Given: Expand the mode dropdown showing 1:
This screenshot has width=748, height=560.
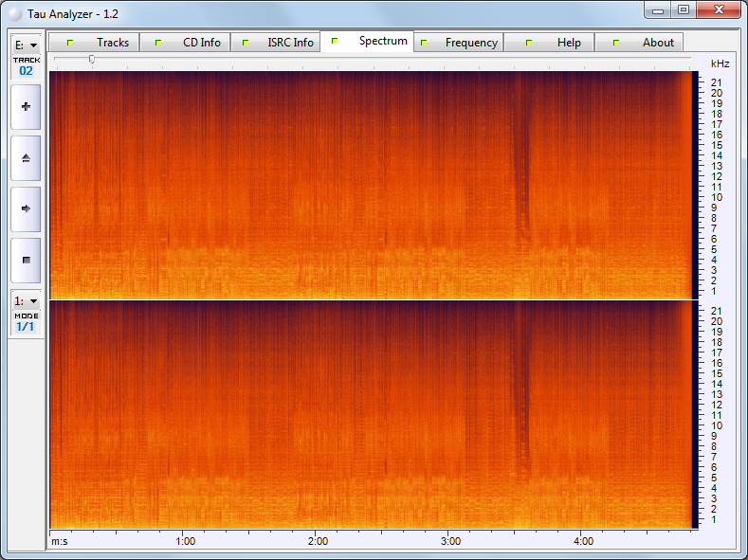Looking at the screenshot, I should [x=26, y=300].
